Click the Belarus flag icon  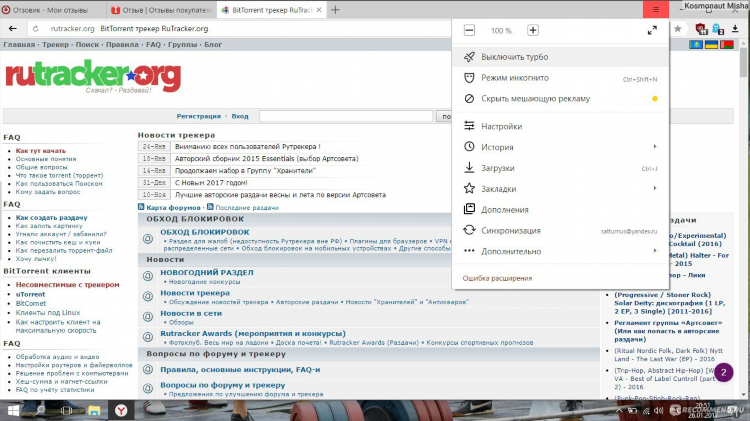coord(727,45)
